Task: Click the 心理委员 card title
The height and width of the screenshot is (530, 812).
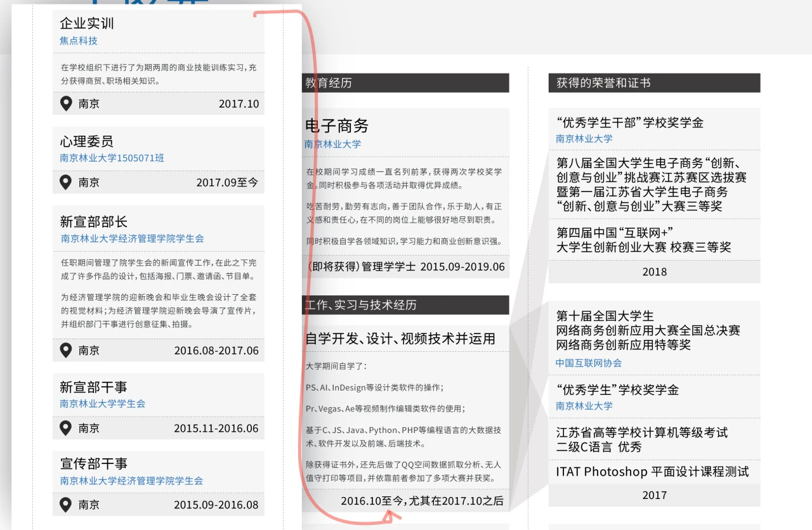Action: coord(87,141)
